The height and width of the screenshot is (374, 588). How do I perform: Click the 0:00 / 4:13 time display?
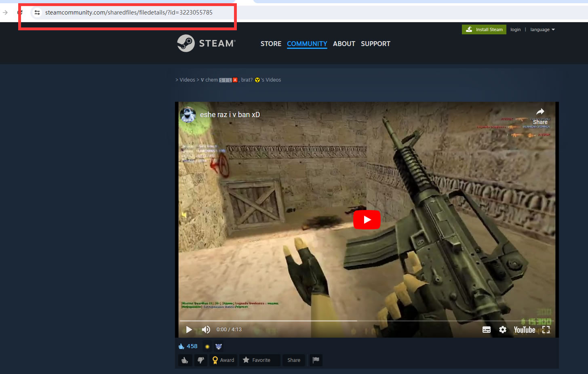click(229, 330)
